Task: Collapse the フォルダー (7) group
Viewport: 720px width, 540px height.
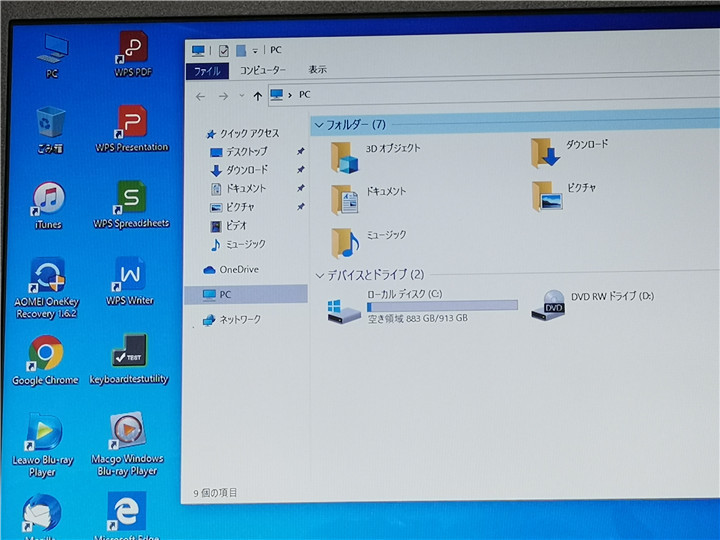Action: (319, 125)
